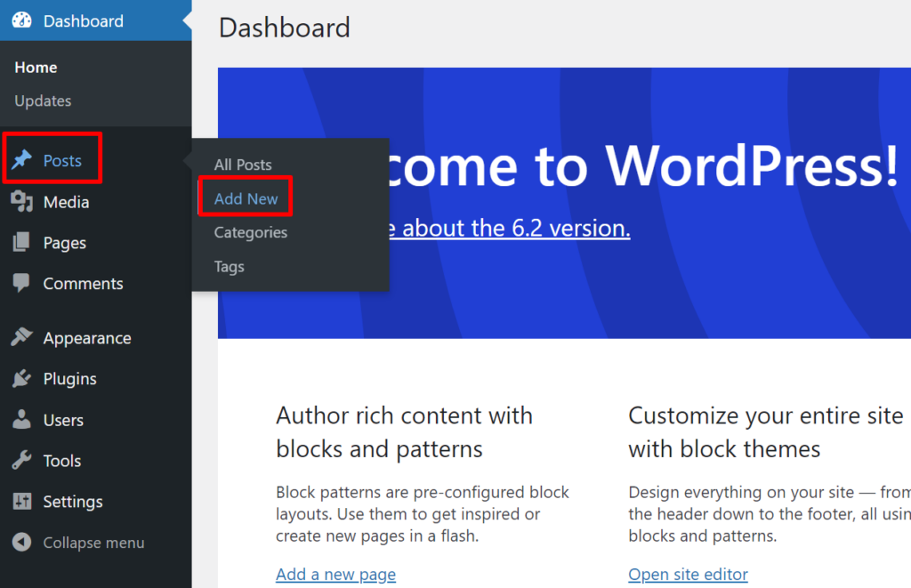Click the Plugins plug icon

pos(24,379)
